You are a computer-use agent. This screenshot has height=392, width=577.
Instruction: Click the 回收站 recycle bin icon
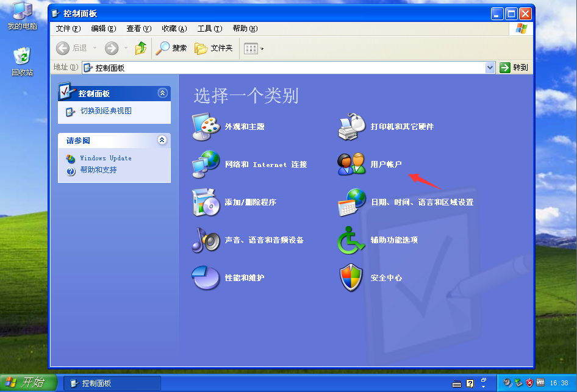(23, 62)
